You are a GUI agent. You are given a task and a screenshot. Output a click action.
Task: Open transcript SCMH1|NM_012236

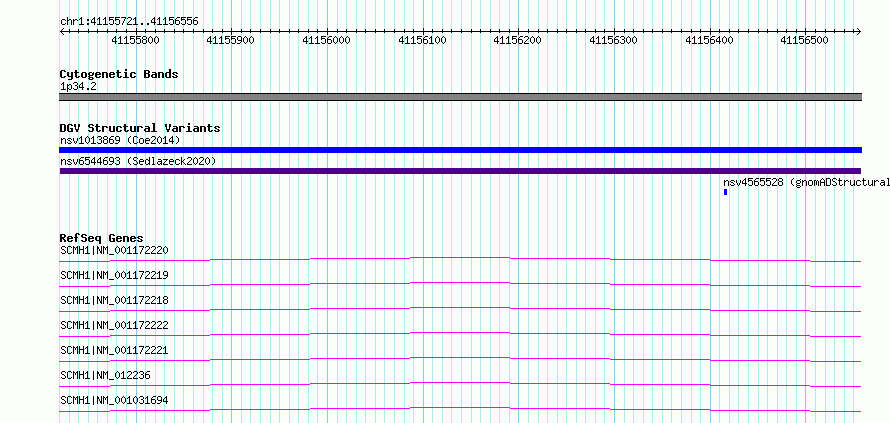point(105,375)
